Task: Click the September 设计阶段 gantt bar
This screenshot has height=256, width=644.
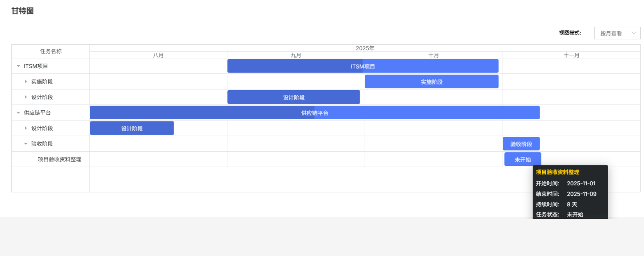Action: pyautogui.click(x=294, y=97)
